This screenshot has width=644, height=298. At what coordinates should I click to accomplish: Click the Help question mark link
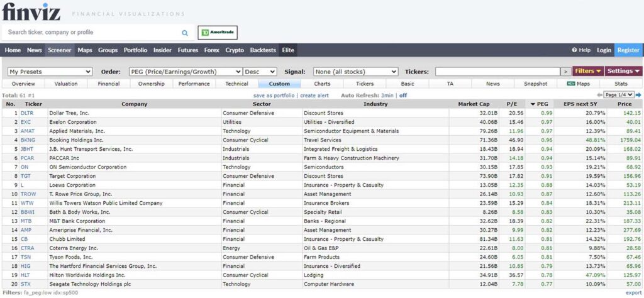point(580,50)
